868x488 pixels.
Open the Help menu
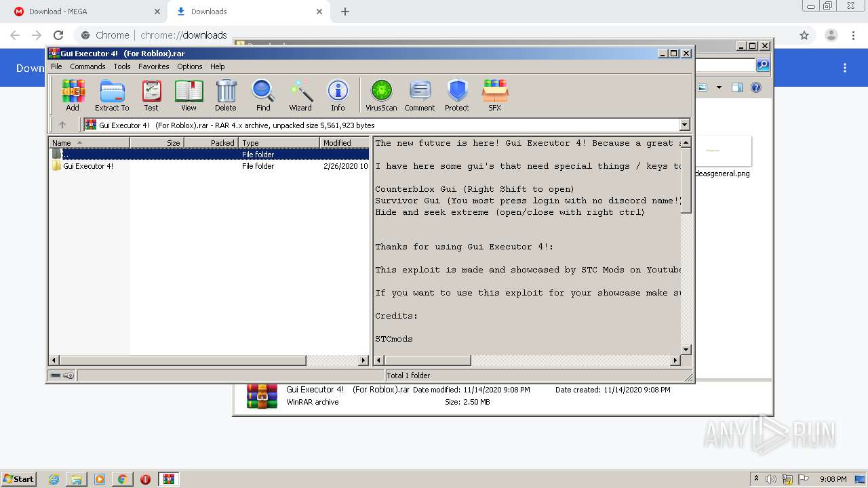tap(217, 66)
